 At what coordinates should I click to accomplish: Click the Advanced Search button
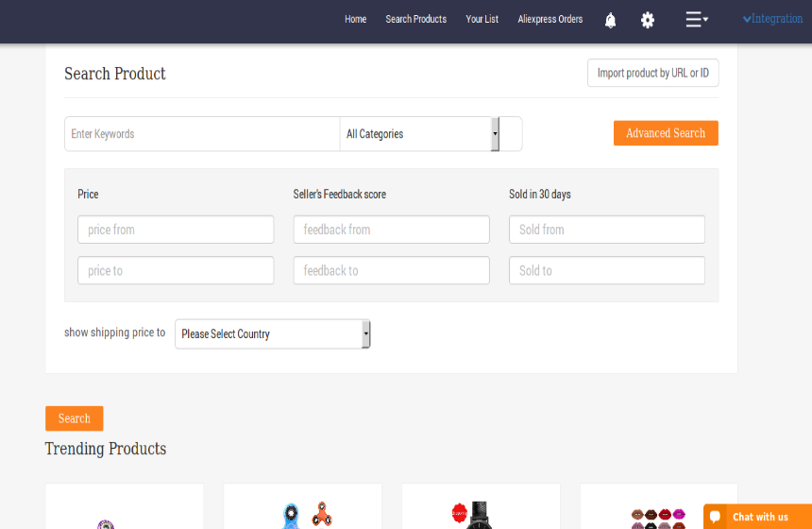(x=666, y=133)
